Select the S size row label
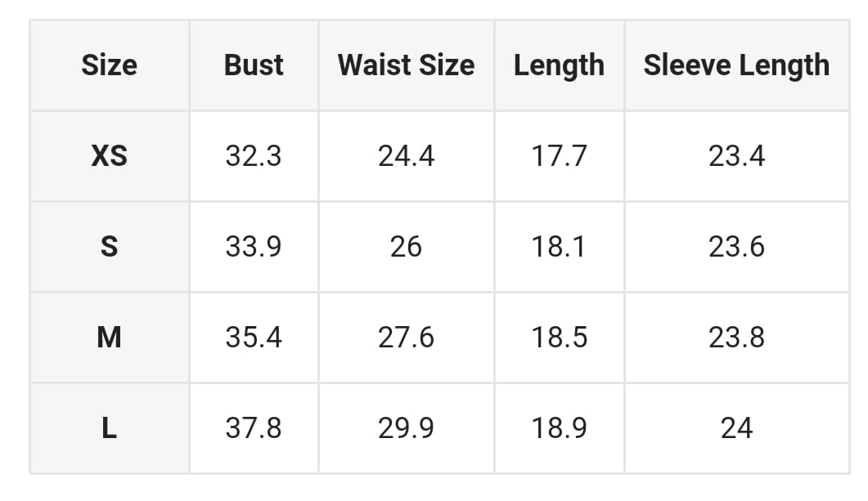Viewport: 868px width, 501px height. 109,246
